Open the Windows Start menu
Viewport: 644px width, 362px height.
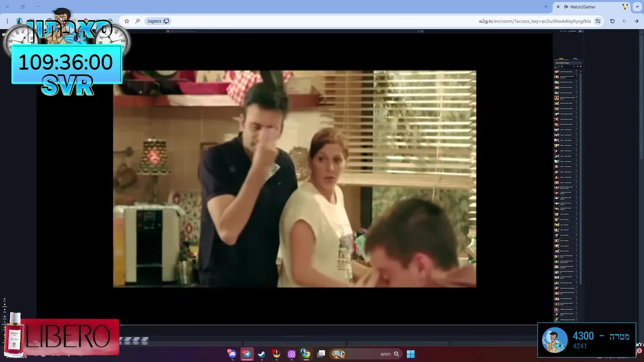411,354
